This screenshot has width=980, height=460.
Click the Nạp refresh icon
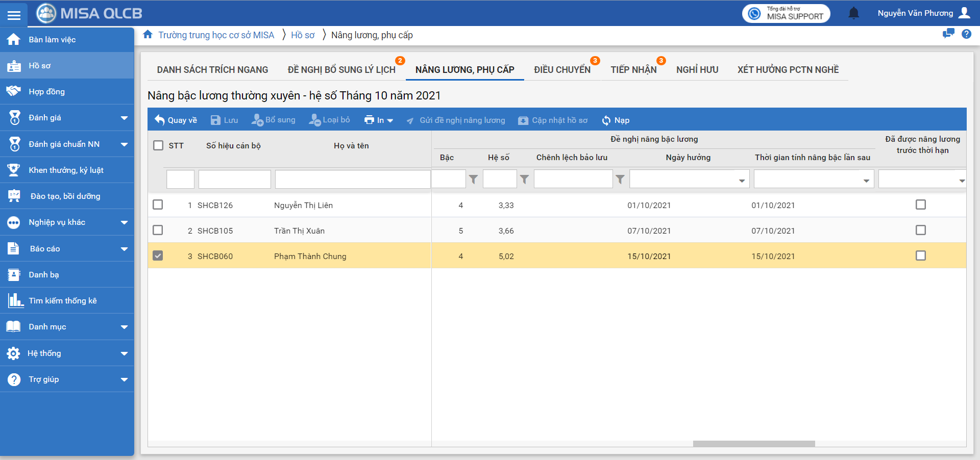coord(606,120)
